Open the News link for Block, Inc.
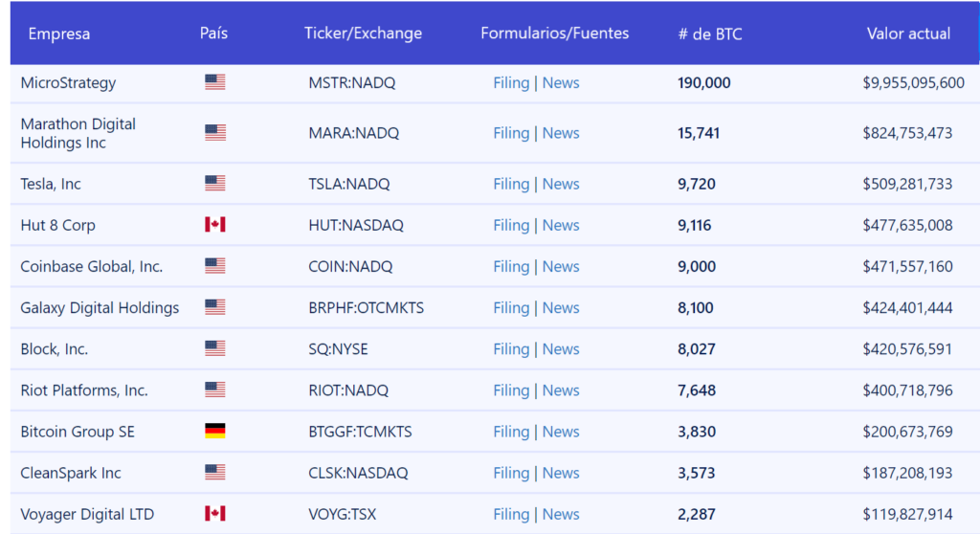This screenshot has width=980, height=534. click(561, 349)
